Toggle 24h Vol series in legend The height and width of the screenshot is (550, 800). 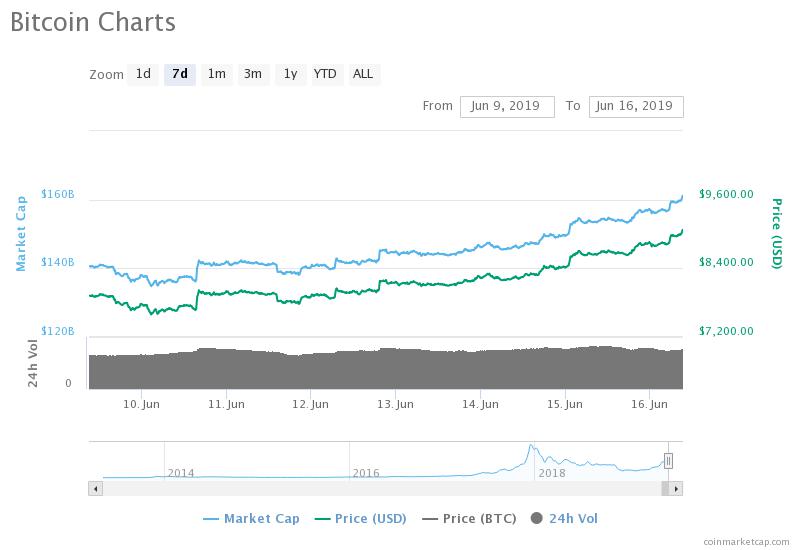click(564, 518)
